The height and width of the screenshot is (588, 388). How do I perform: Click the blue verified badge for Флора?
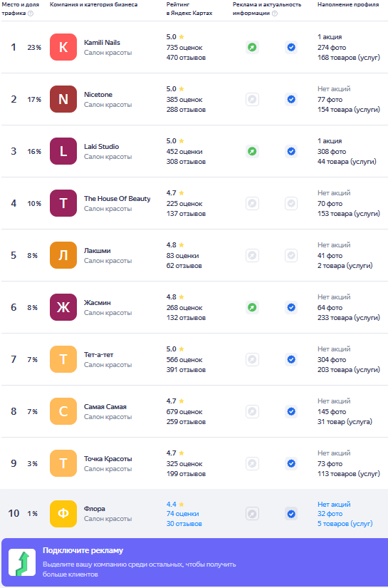[x=291, y=514]
